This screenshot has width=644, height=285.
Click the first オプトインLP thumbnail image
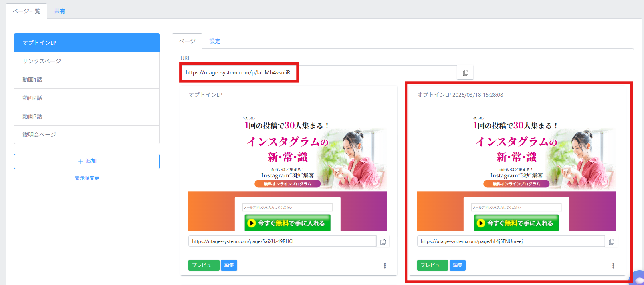(x=287, y=172)
